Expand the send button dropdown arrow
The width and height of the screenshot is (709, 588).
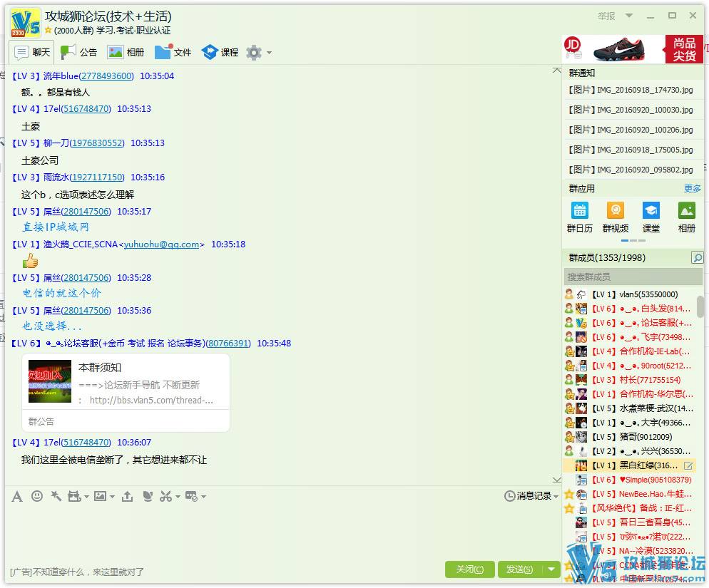[x=551, y=569]
